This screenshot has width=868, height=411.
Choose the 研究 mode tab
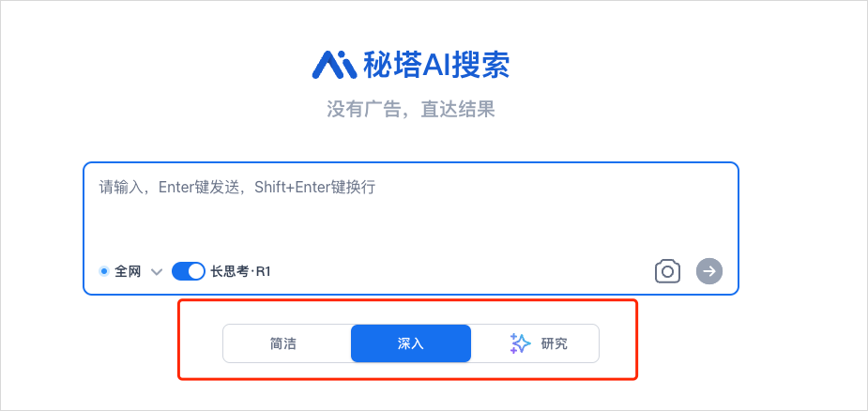535,343
